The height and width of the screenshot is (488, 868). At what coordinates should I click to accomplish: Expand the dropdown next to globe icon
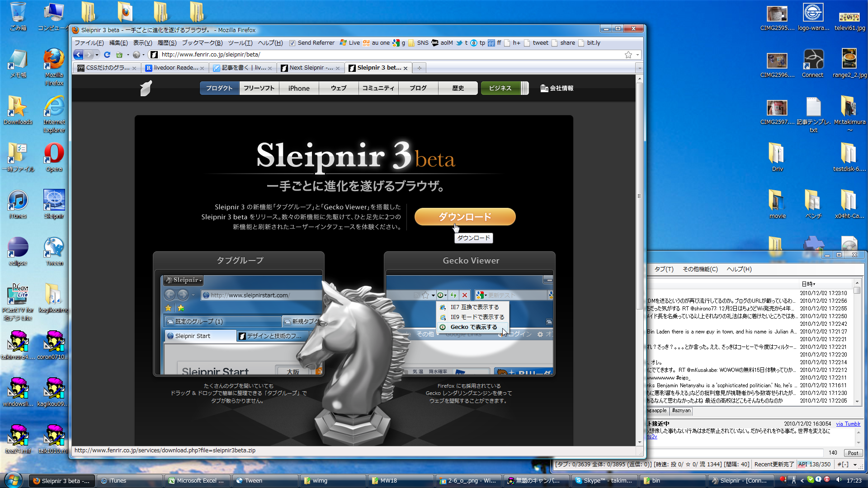144,55
